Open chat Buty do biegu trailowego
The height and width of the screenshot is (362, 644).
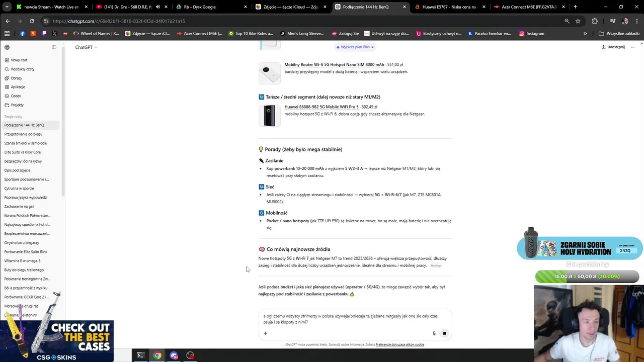coord(24,270)
